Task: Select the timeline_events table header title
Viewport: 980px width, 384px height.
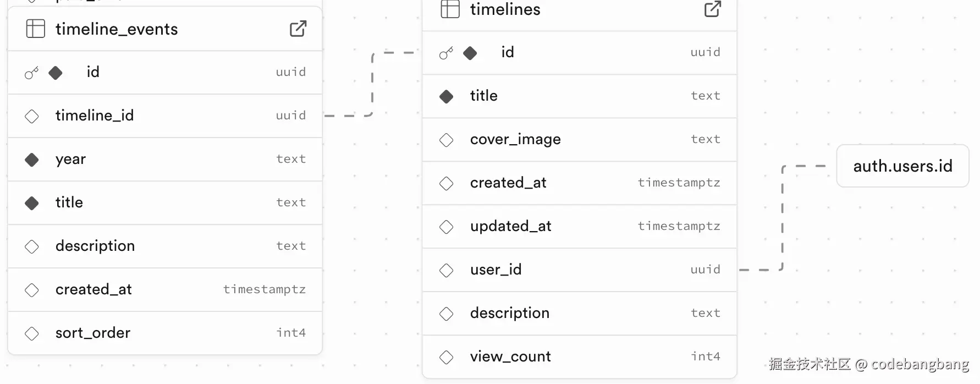Action: [x=117, y=29]
